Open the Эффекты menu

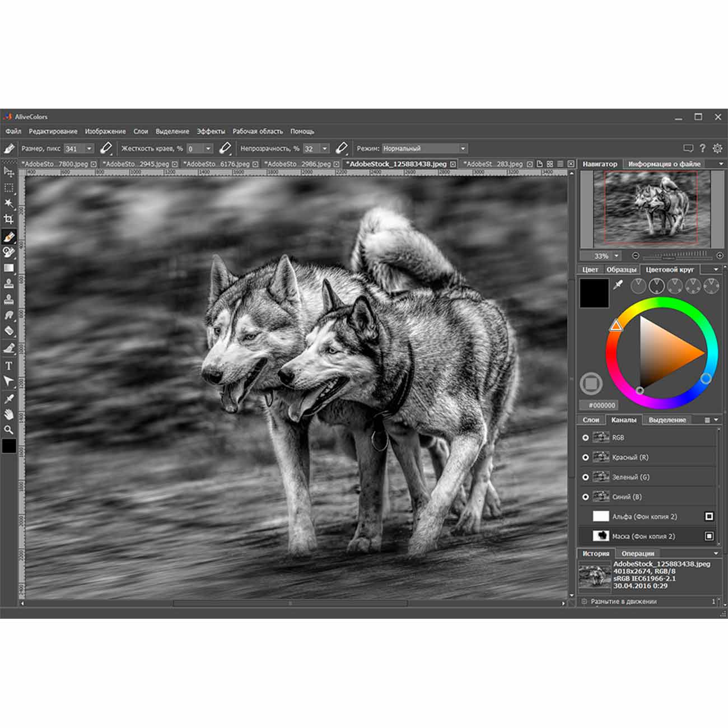pyautogui.click(x=211, y=131)
